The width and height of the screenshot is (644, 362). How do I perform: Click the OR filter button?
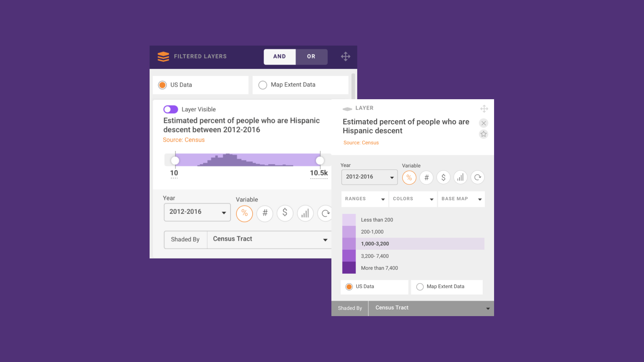tap(311, 56)
